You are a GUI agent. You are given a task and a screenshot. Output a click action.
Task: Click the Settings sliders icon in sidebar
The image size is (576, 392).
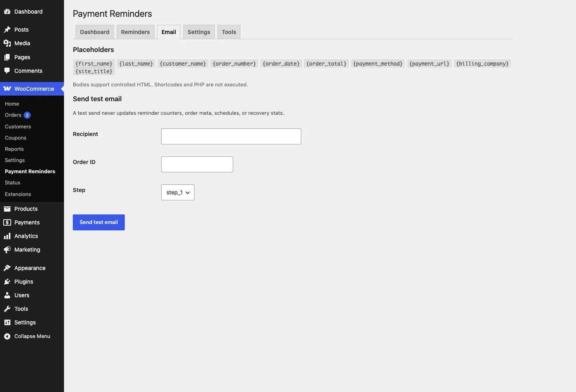7,322
